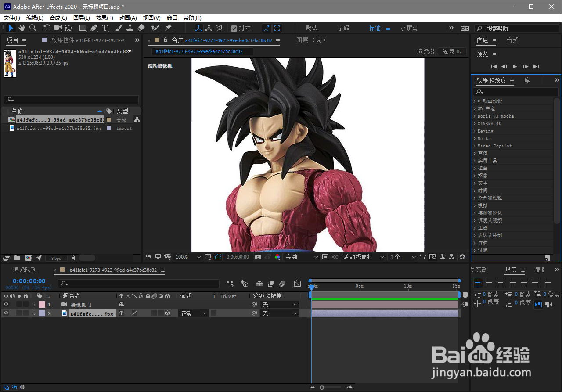Toggle 3D layer switch for jpg layer
This screenshot has width=562, height=392.
click(x=167, y=313)
